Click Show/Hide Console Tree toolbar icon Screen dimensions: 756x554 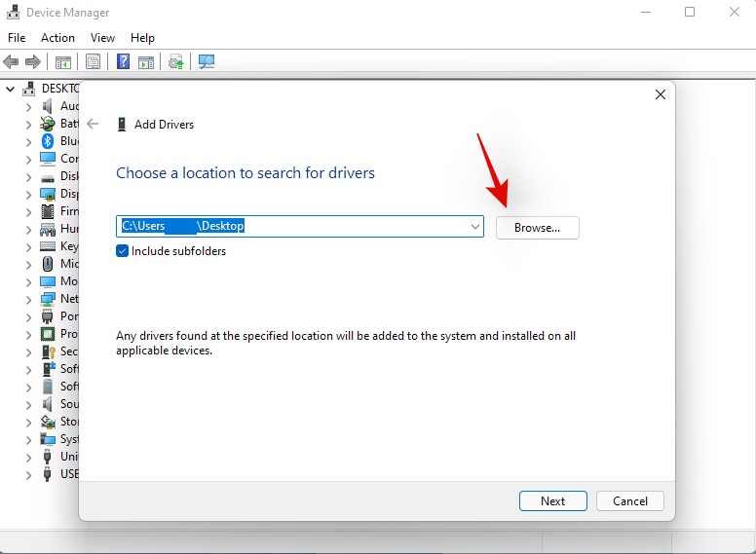pyautogui.click(x=63, y=61)
